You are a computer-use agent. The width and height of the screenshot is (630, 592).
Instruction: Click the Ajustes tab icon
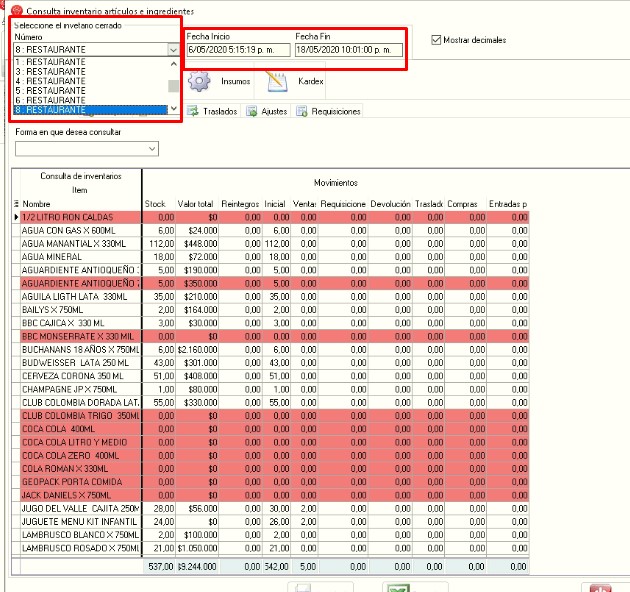tap(252, 111)
